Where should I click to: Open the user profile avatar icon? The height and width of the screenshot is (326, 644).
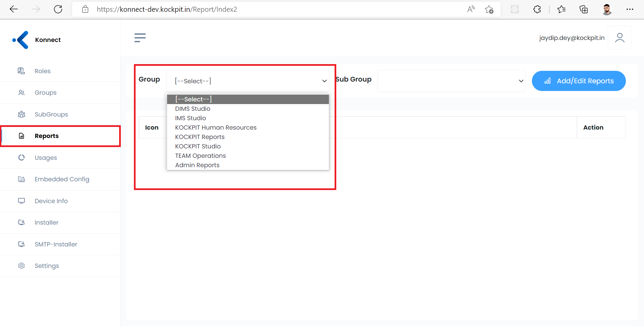click(620, 38)
